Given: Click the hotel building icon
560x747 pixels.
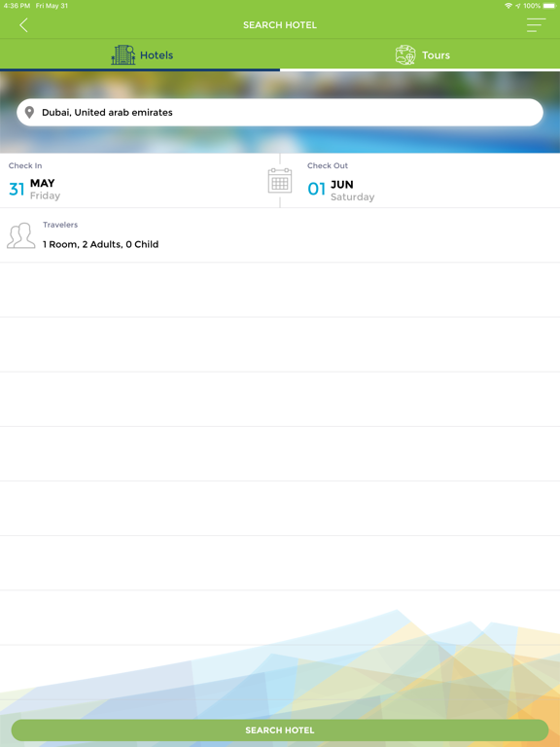Looking at the screenshot, I should (x=123, y=54).
